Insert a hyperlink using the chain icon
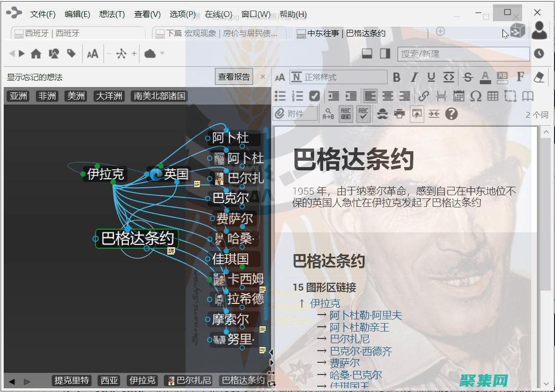Image resolution: width=555 pixels, height=392 pixels. [423, 97]
